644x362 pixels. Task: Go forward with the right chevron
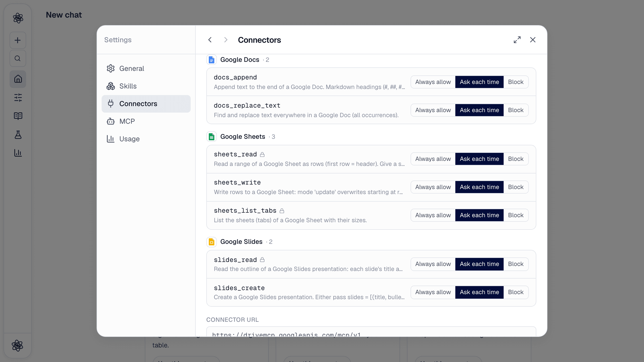tap(226, 40)
